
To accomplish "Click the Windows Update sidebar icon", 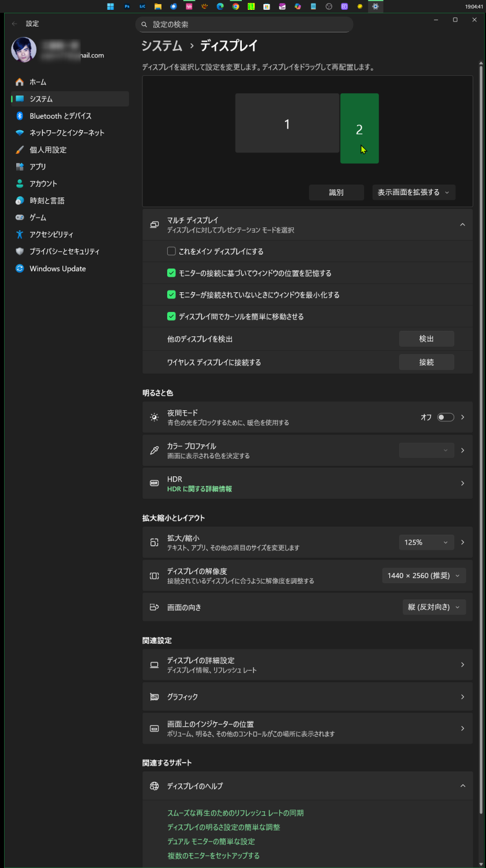I will coord(20,269).
